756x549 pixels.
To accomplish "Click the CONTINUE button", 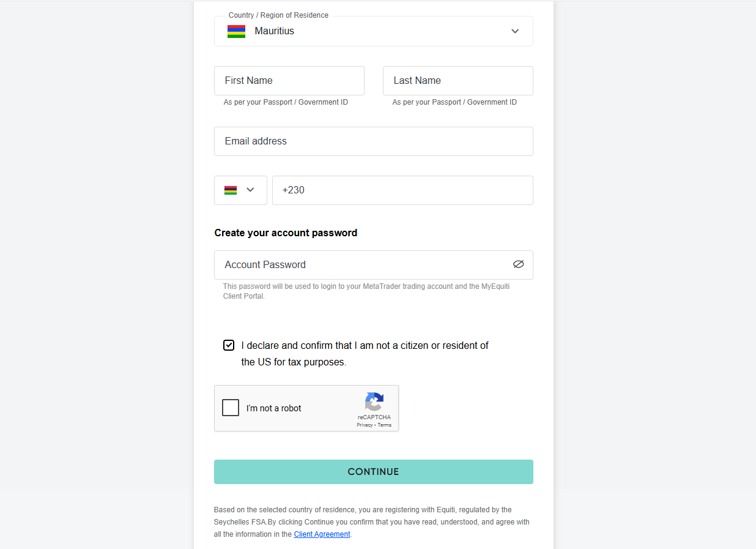I will (374, 472).
